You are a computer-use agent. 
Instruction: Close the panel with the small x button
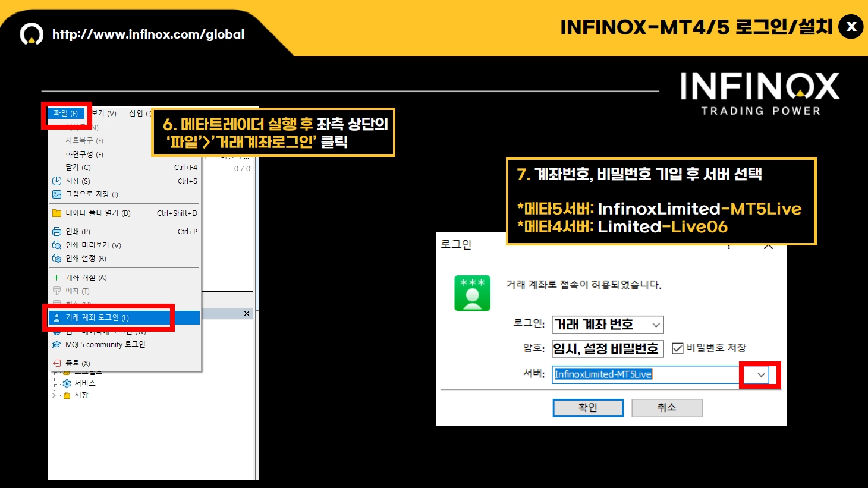247,313
